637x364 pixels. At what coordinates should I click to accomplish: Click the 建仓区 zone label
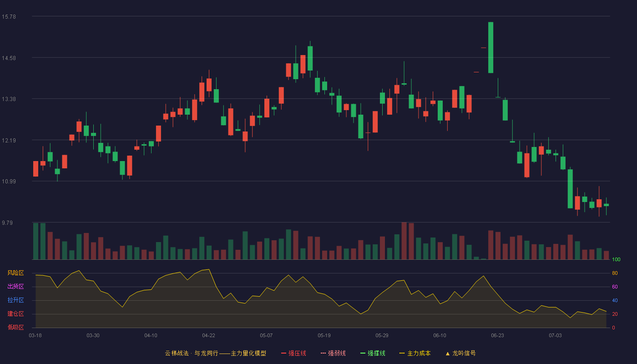point(15,314)
